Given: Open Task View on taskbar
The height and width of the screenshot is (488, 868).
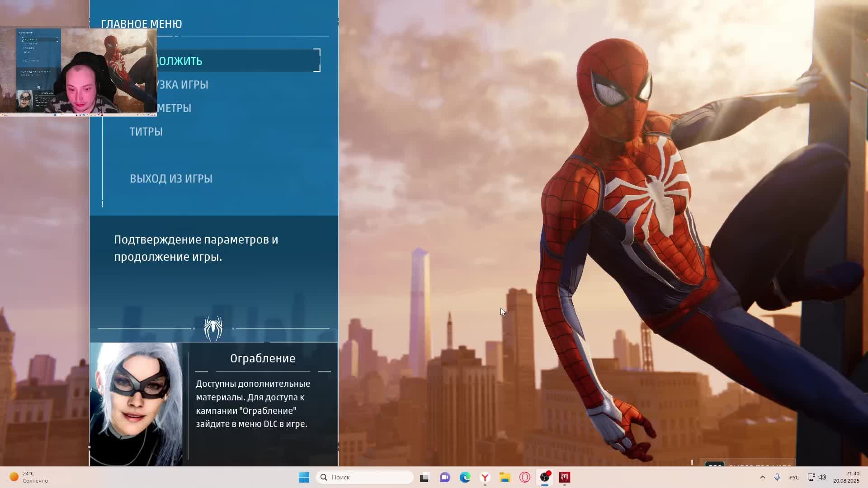Looking at the screenshot, I should [424, 477].
